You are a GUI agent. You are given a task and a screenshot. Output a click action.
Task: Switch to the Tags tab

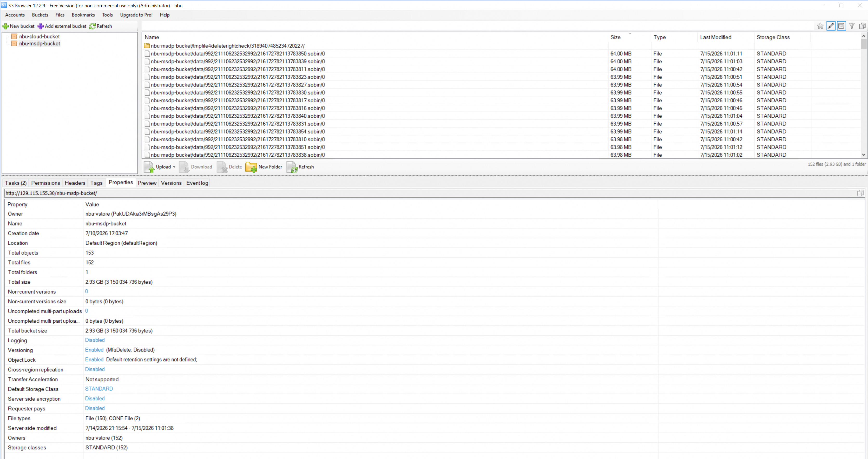pos(96,183)
